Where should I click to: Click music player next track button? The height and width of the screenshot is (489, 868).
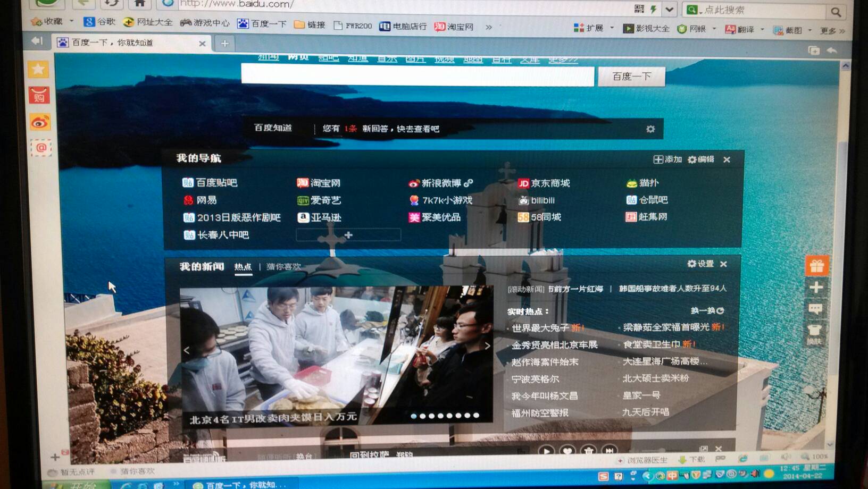click(x=610, y=451)
